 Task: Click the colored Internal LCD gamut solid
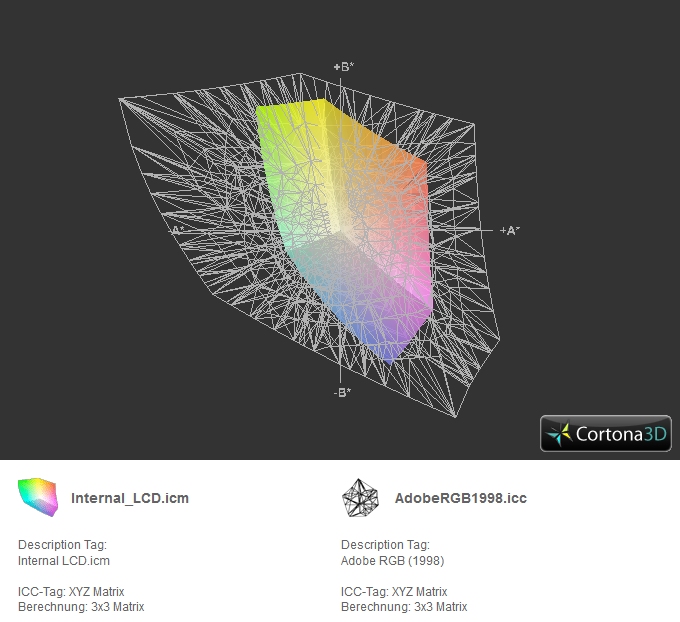tap(343, 230)
